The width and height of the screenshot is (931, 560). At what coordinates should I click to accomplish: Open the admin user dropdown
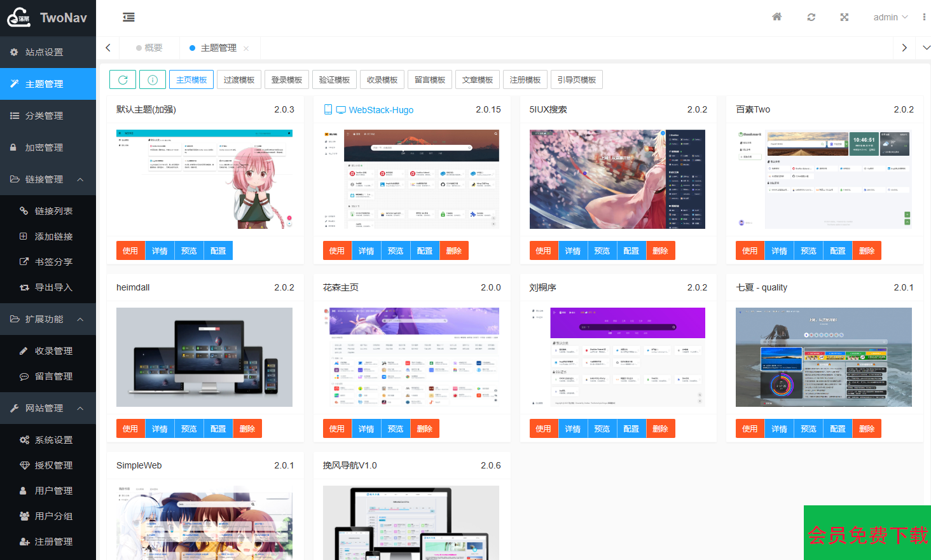point(890,17)
